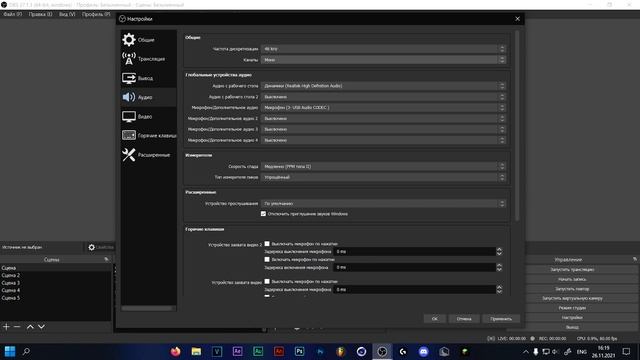
Task: Click Режим студии in the Управление panel
Action: [572, 308]
